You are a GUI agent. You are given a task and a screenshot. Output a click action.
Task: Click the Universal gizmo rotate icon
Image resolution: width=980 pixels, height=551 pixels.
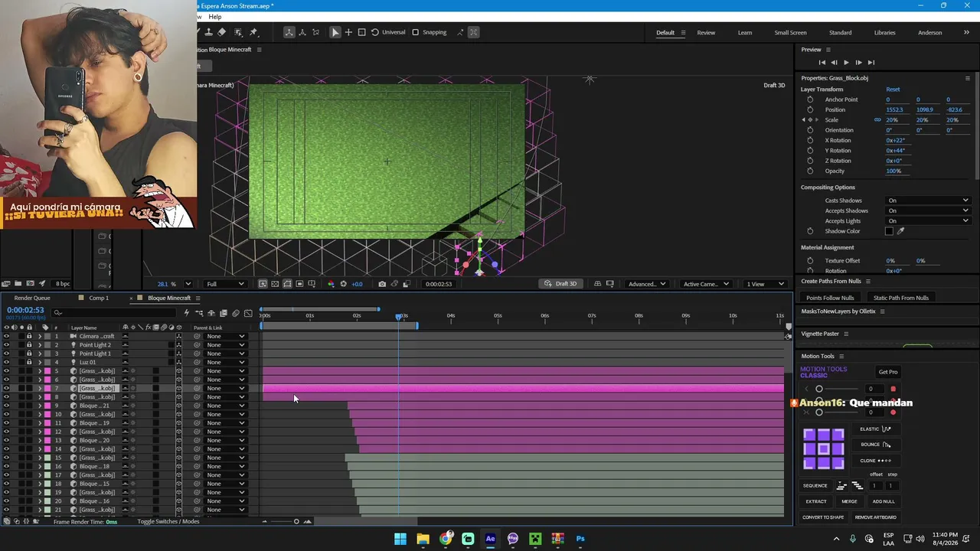click(x=374, y=32)
